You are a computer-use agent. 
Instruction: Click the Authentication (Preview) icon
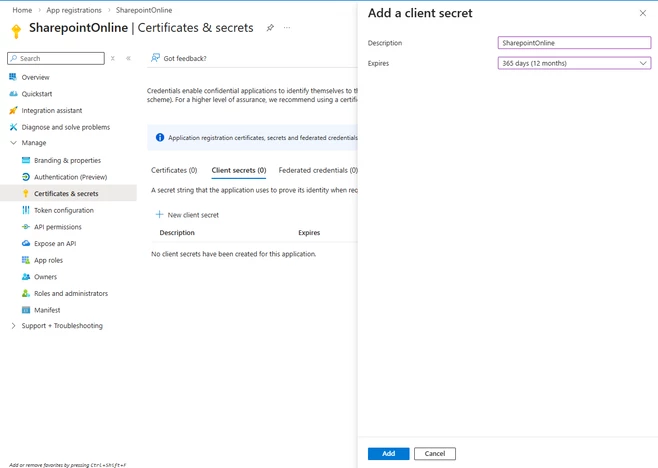[26, 177]
